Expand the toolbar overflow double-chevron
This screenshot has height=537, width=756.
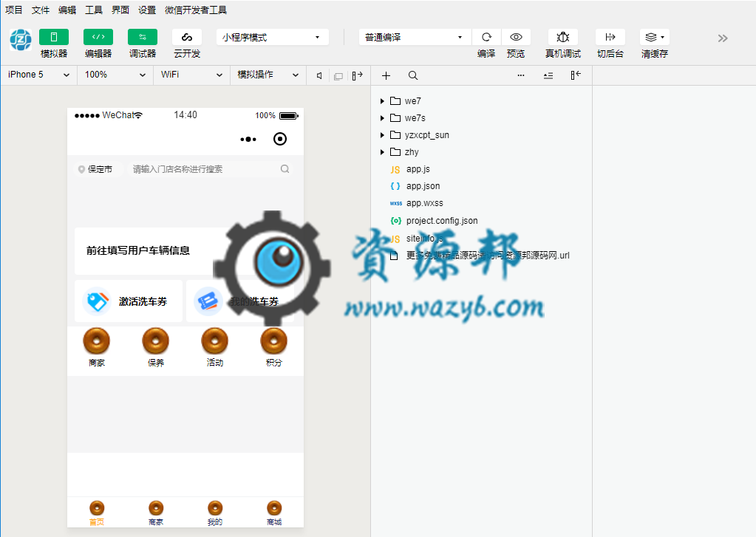pos(722,38)
